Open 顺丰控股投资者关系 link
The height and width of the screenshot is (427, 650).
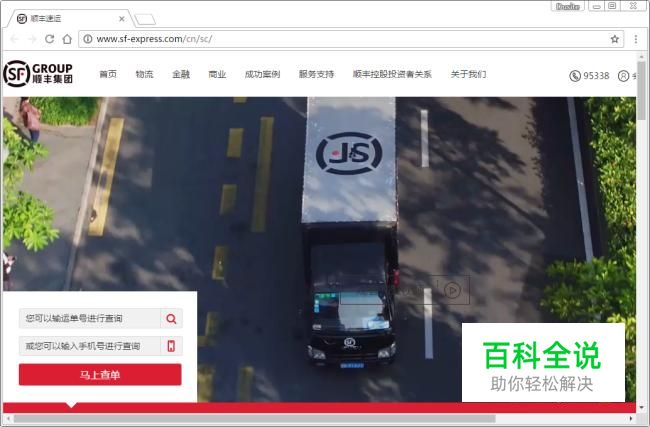392,74
